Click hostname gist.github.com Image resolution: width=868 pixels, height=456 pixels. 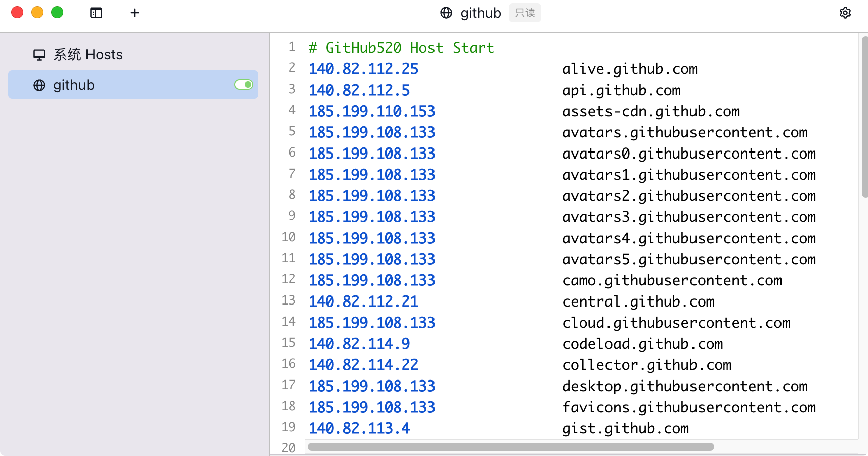click(x=626, y=428)
